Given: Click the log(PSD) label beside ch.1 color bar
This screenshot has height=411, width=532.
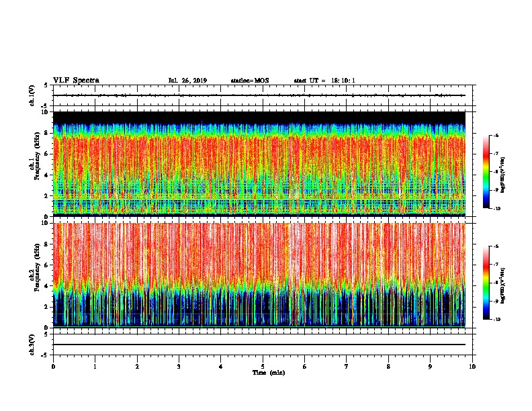Looking at the screenshot, I should click(503, 175).
